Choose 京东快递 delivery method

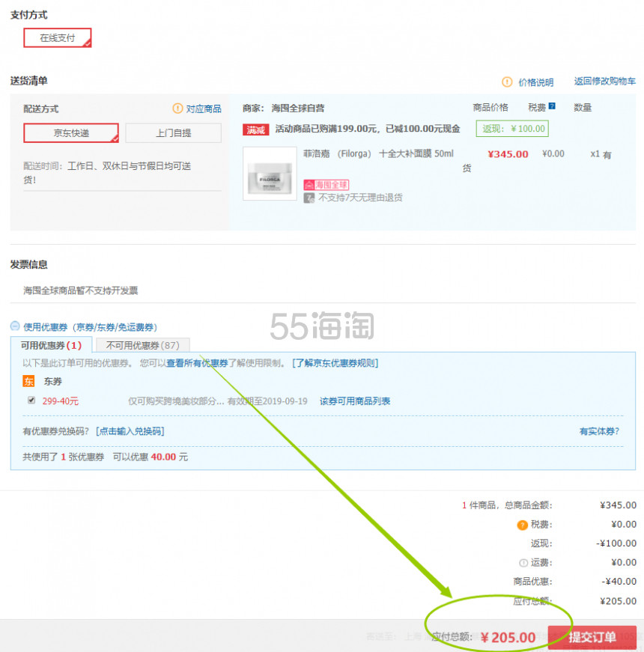pos(71,133)
